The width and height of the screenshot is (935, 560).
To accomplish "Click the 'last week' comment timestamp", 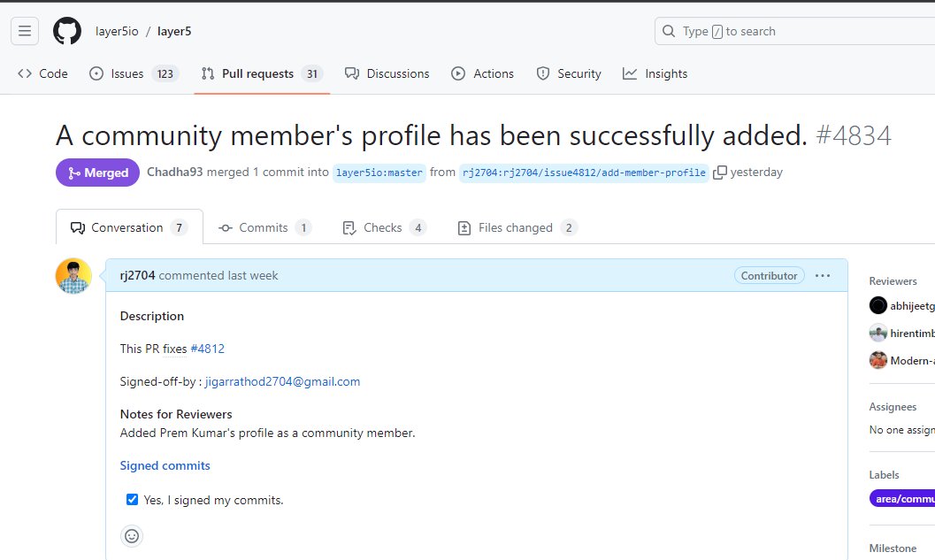I will point(253,275).
